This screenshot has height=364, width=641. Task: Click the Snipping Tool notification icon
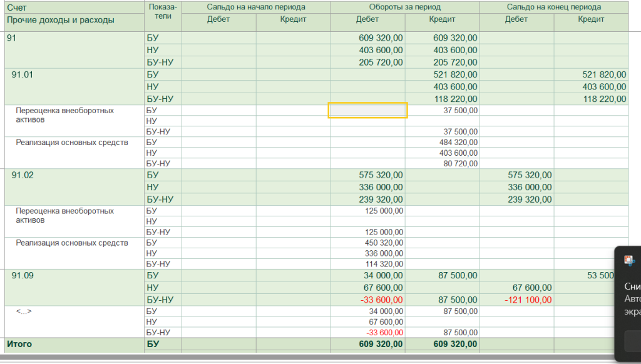629,260
